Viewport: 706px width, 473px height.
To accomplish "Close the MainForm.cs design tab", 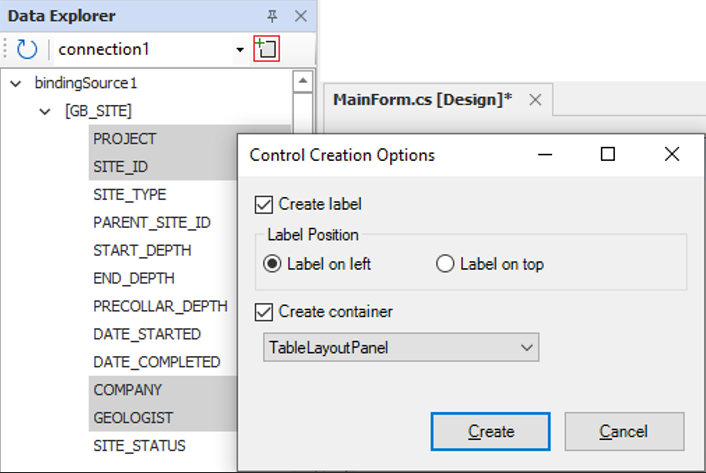I will tap(535, 100).
